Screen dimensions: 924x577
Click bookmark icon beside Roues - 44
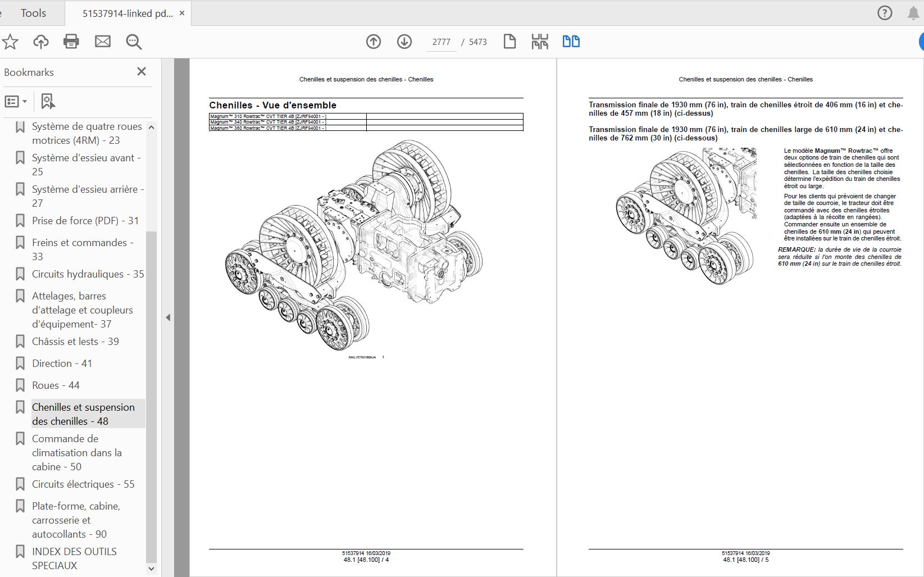click(20, 385)
